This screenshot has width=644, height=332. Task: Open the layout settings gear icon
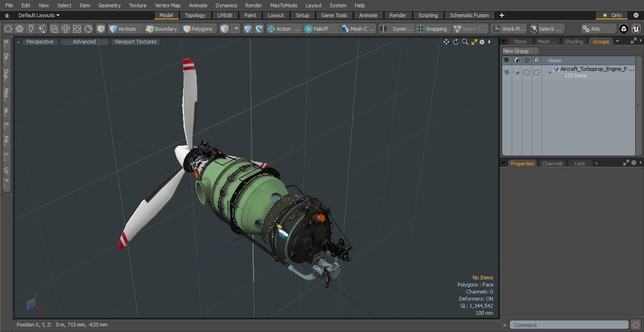[636, 15]
